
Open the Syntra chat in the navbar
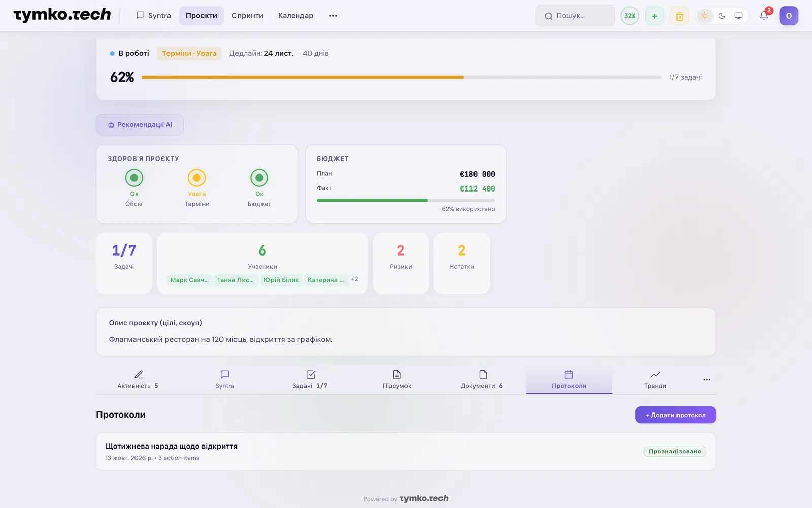click(154, 16)
